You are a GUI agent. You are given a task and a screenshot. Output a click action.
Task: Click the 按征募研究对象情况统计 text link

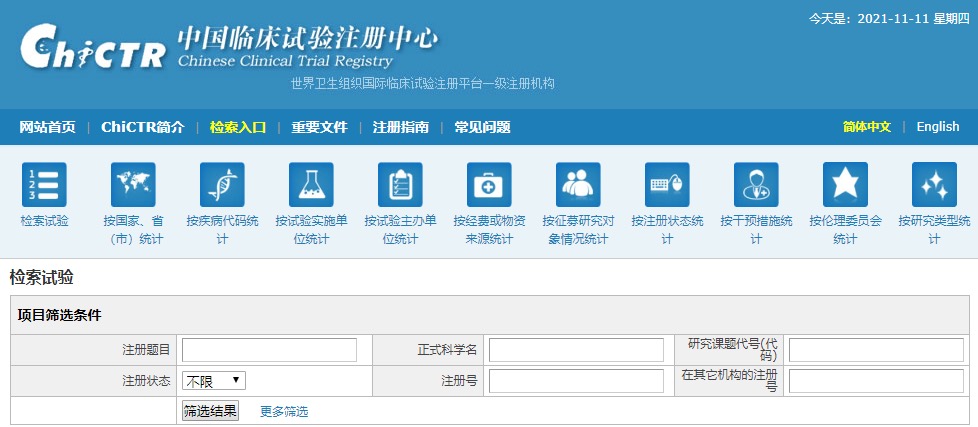[x=578, y=229]
